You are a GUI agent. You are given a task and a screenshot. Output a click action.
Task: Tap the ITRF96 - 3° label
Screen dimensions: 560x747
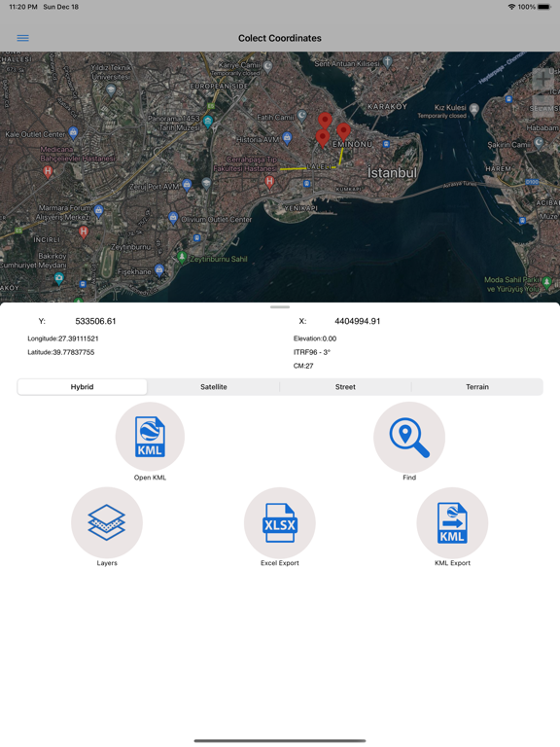(x=312, y=352)
